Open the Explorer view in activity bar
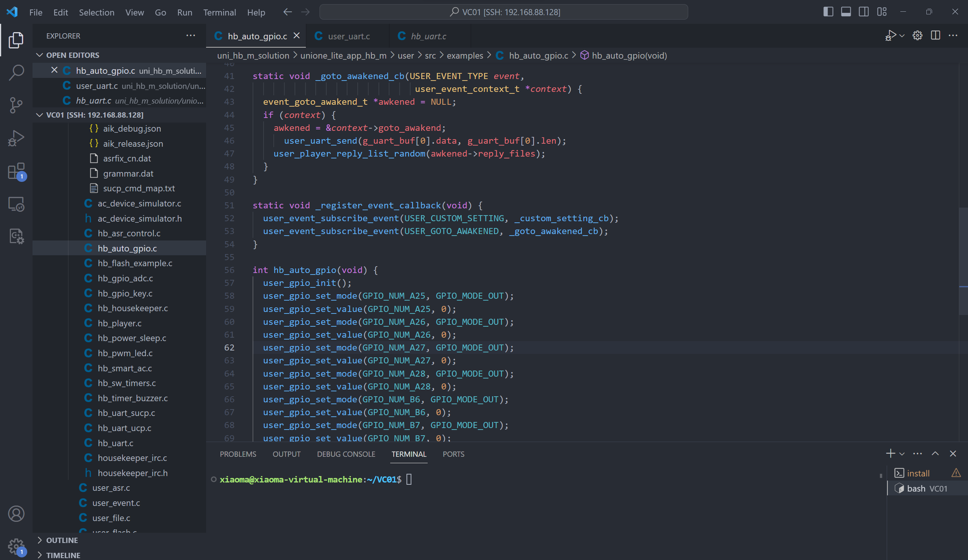Screen dimensions: 968x560 click(16, 40)
